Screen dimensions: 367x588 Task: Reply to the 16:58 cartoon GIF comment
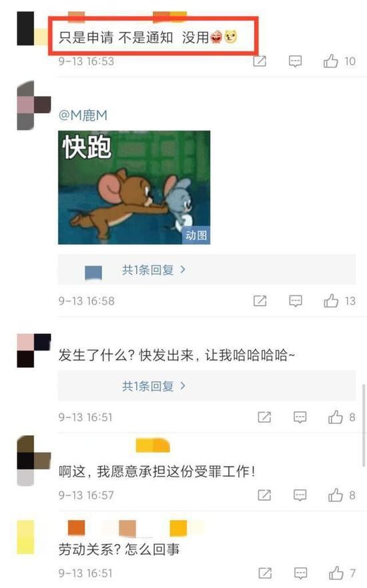[296, 301]
